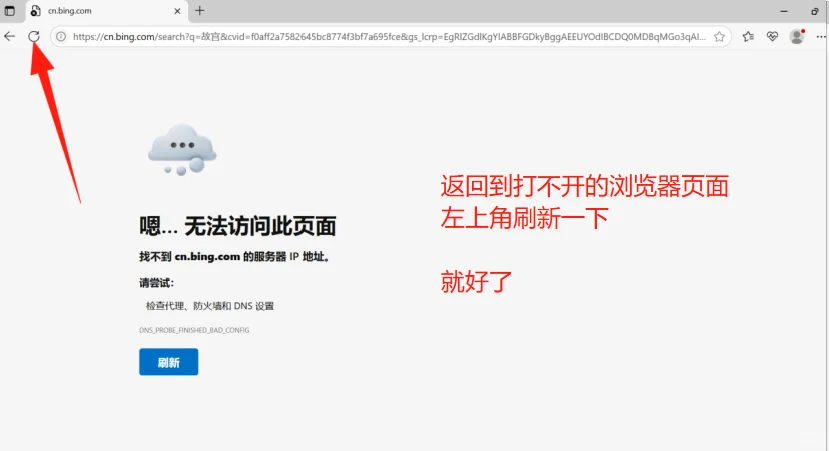This screenshot has height=451, width=829.
Task: Open the tab actions menu icon
Action: (10, 11)
